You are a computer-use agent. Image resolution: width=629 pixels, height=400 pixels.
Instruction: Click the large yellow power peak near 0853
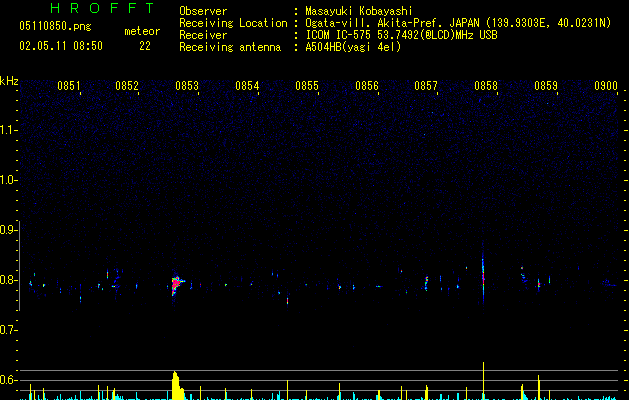(x=177, y=386)
